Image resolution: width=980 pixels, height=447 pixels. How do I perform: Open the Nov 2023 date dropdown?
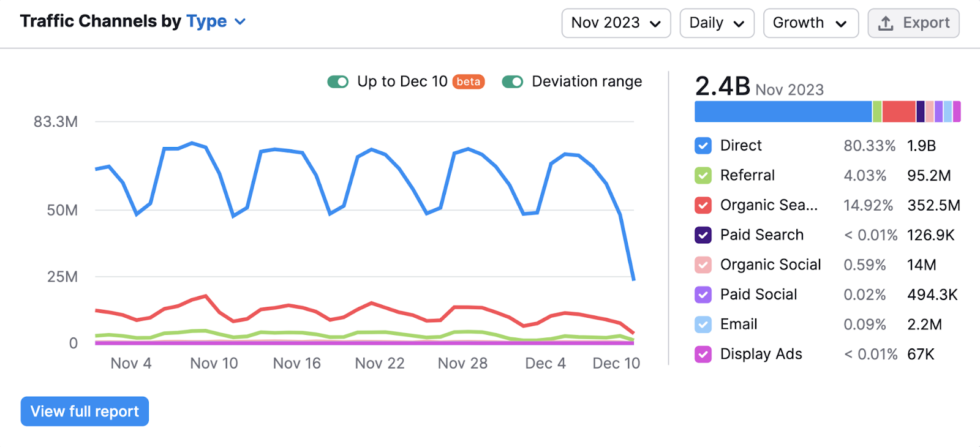coord(616,23)
